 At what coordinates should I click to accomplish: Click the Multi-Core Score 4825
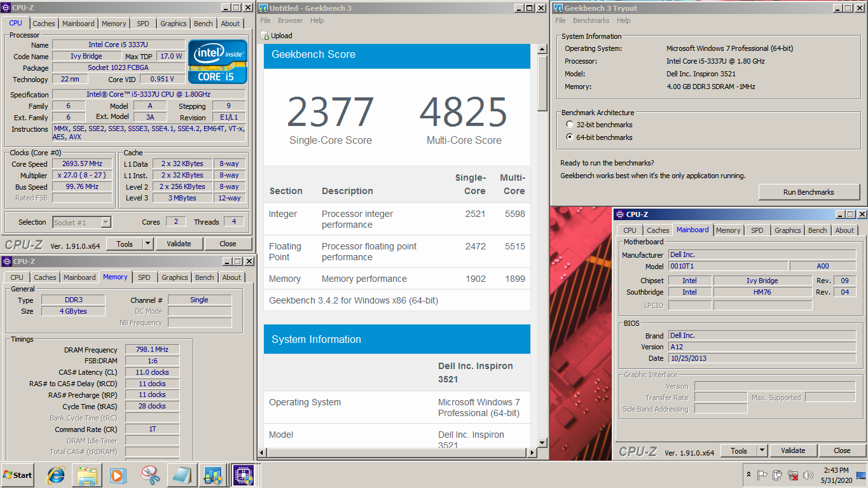[x=464, y=112]
